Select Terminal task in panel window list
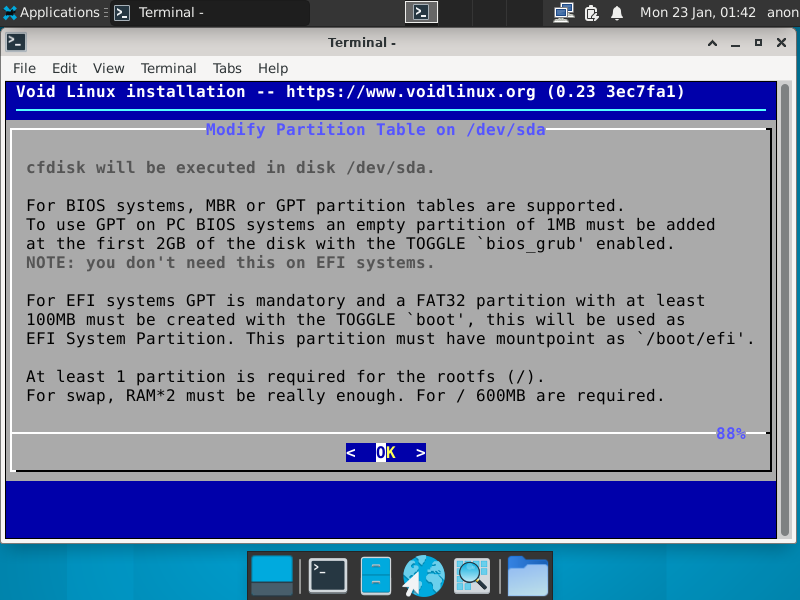 pyautogui.click(x=210, y=12)
